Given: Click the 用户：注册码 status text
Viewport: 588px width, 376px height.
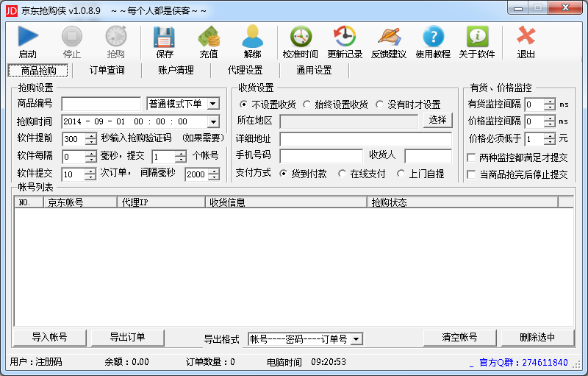Looking at the screenshot, I should pos(36,362).
